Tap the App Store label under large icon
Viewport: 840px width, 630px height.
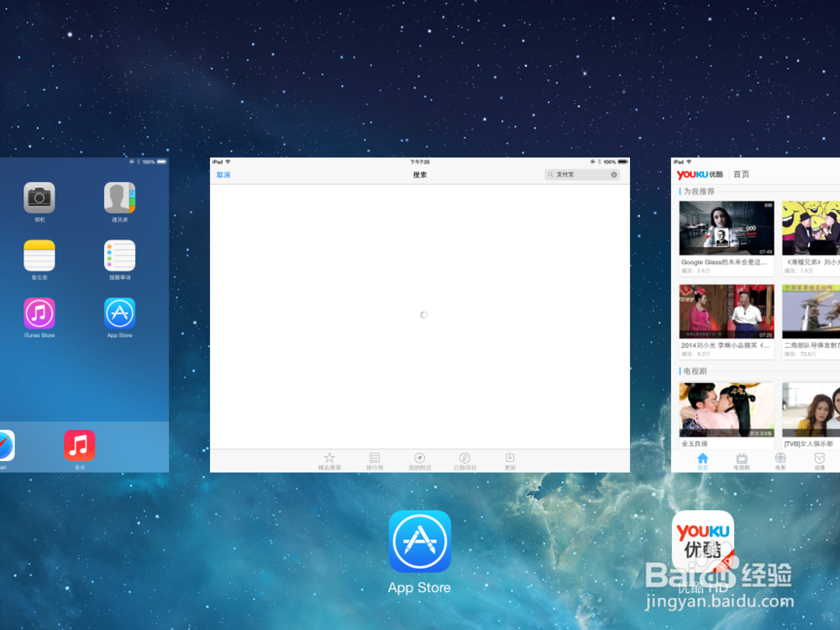tap(419, 588)
